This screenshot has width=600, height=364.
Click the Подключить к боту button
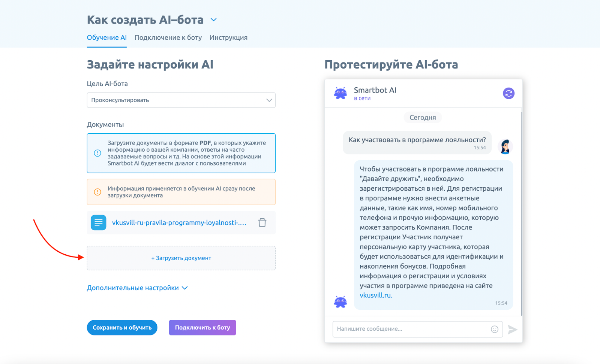[x=202, y=328]
